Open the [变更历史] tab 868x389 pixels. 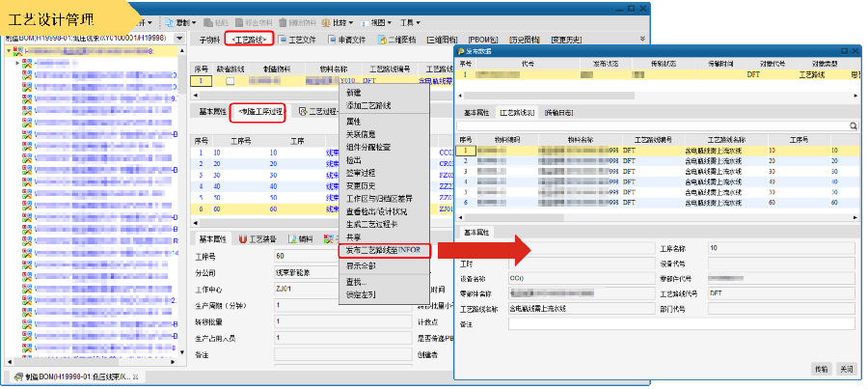pyautogui.click(x=566, y=40)
